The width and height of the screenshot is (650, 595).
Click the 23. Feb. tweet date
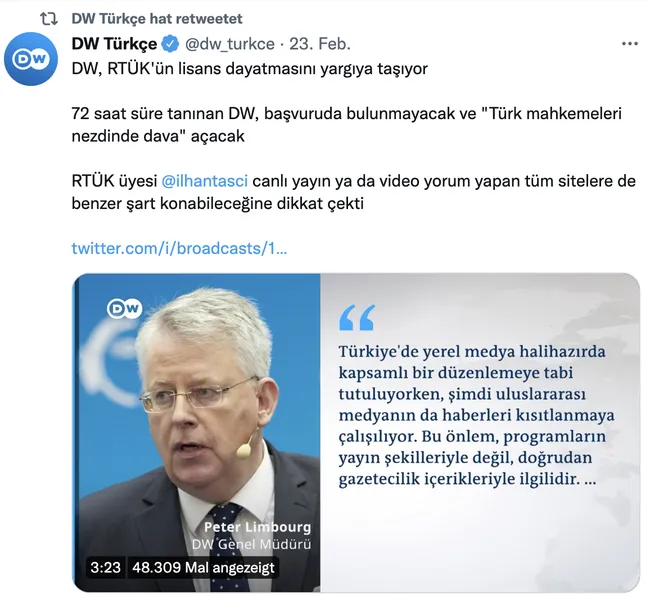point(320,44)
